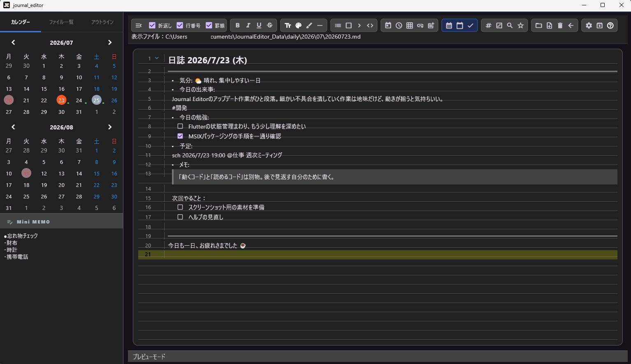Click the 日誌 2026/7/23 (木) heading
631x364 pixels.
click(x=208, y=60)
